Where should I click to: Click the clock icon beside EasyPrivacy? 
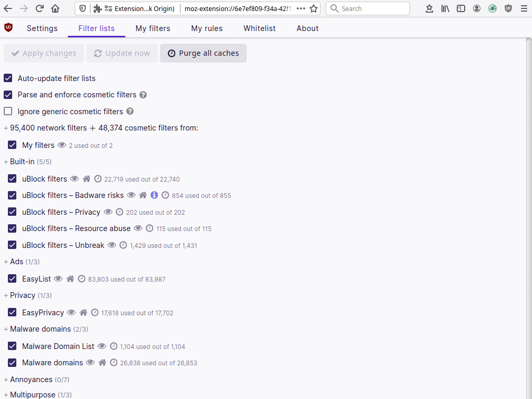point(95,313)
